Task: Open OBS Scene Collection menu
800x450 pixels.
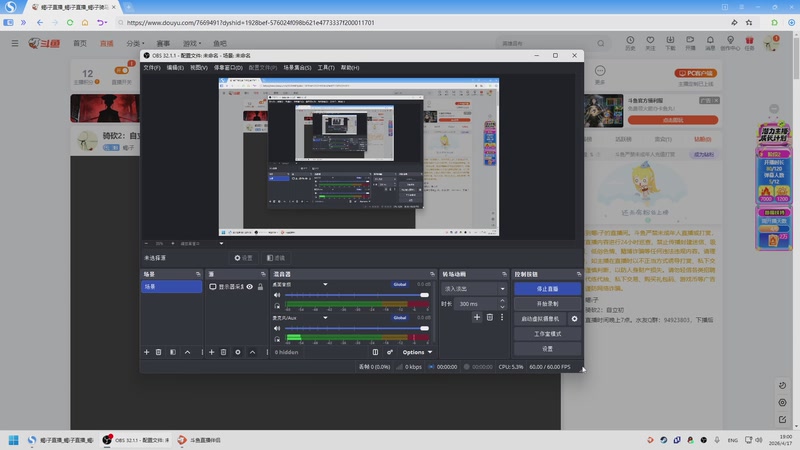Action: point(297,67)
